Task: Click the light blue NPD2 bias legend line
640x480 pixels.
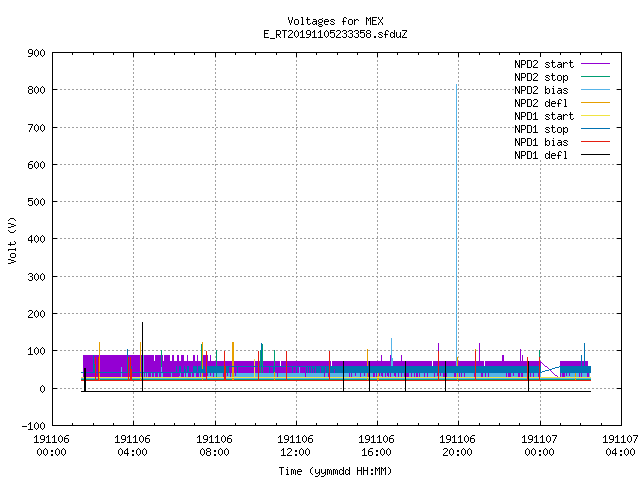Action: (595, 89)
